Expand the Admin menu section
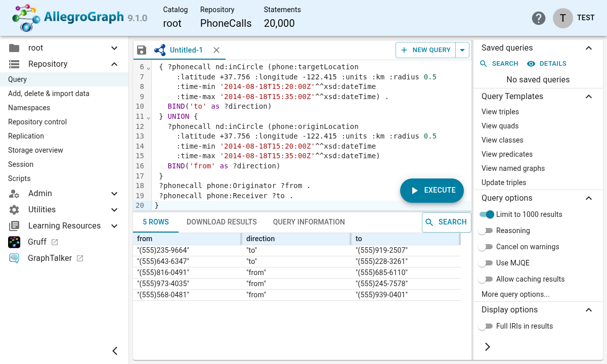The image size is (607, 364). (x=114, y=194)
